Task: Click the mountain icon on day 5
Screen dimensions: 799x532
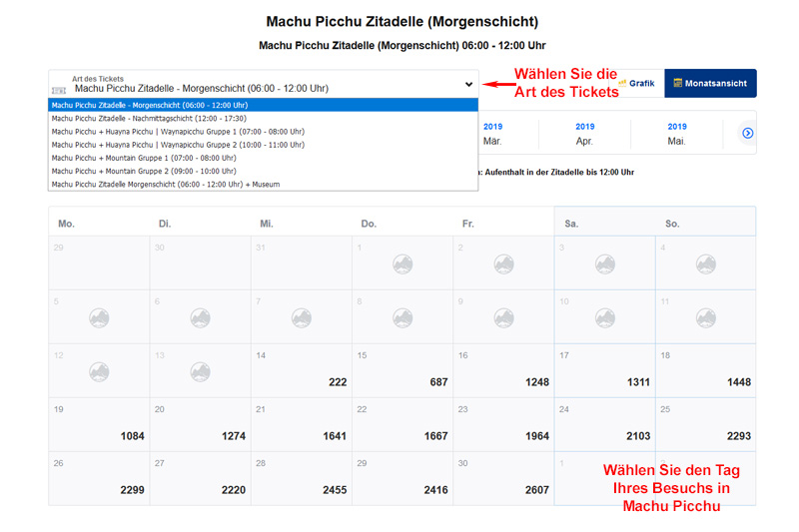Action: 99,318
